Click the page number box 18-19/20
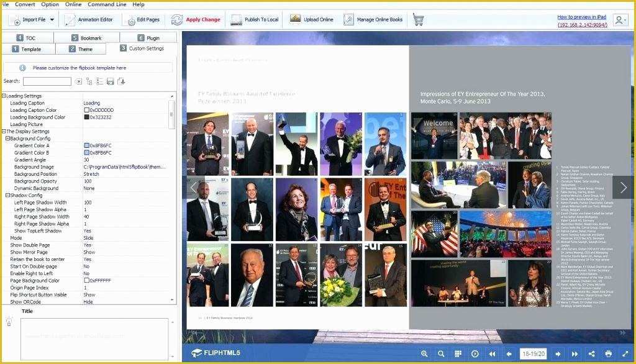Viewport: 636px width, 364px height. point(534,354)
